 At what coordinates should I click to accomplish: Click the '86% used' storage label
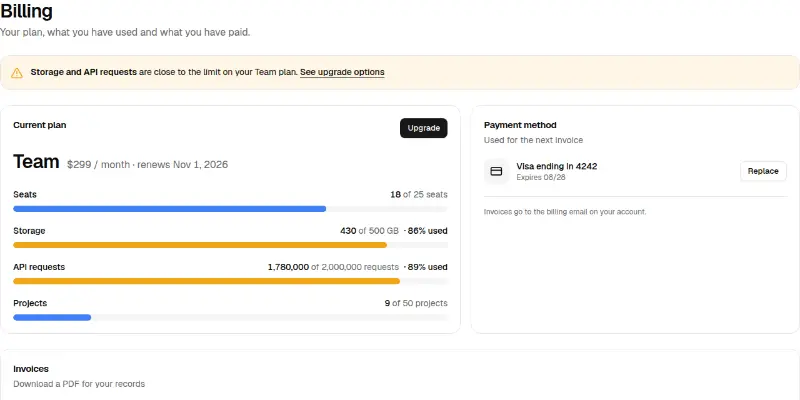(x=427, y=231)
